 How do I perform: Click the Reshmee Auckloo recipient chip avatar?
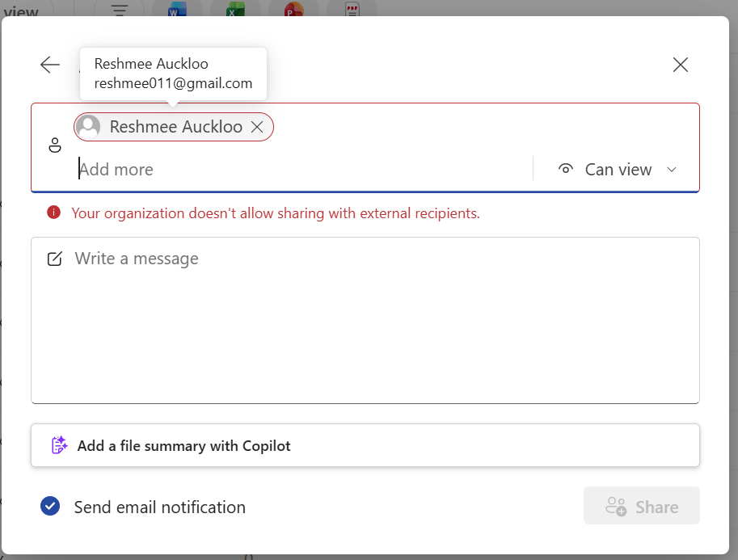click(x=88, y=127)
